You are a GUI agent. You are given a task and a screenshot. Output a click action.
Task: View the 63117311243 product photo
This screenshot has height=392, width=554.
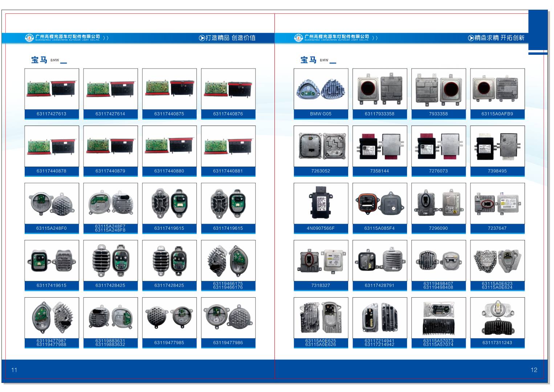[x=497, y=318]
